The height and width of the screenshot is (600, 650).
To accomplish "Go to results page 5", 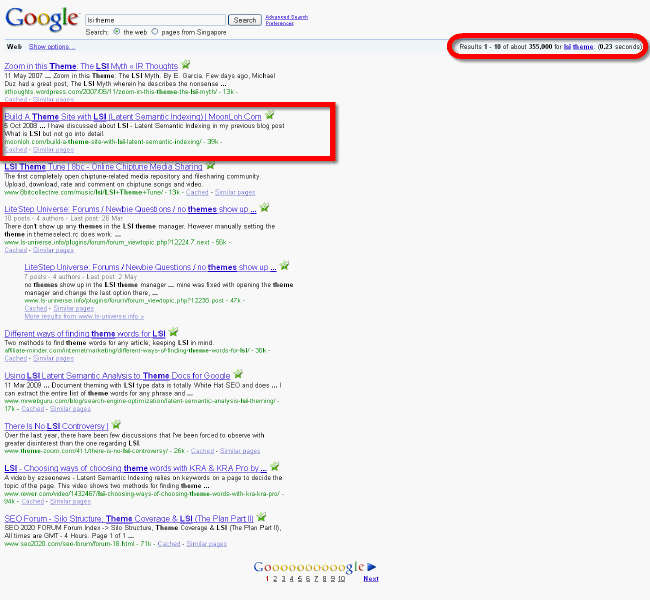I will coord(300,579).
